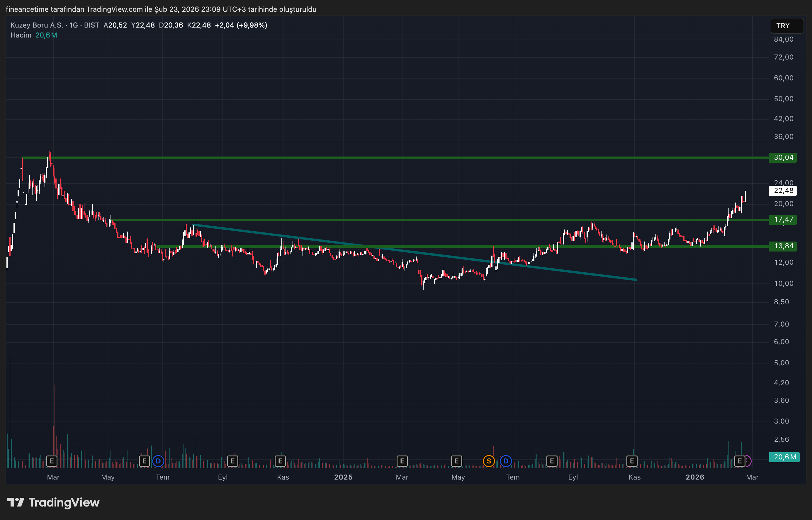Click the blue D dividend marker near Tem 2024
The width and height of the screenshot is (812, 520).
point(158,461)
